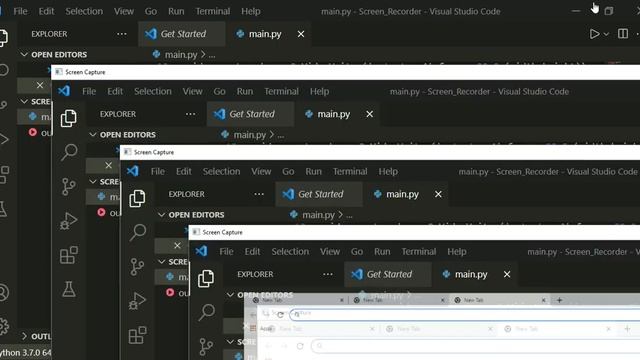This screenshot has height=360, width=640.
Task: Open Testing flask icon in first Screen Capture window
Action: [x=69, y=289]
